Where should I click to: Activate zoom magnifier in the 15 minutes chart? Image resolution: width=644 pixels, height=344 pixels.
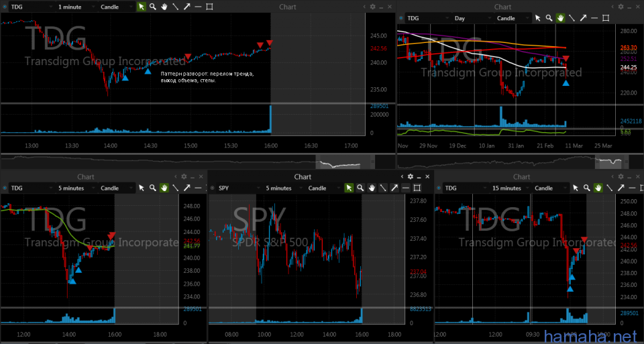[587, 188]
